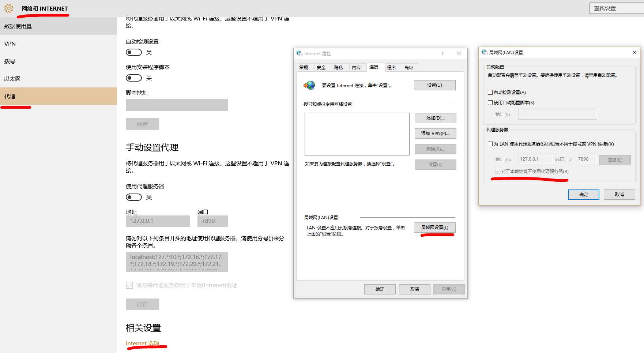
Task: Check 使用自动配置脚本(S) in LAN settings
Action: 490,102
